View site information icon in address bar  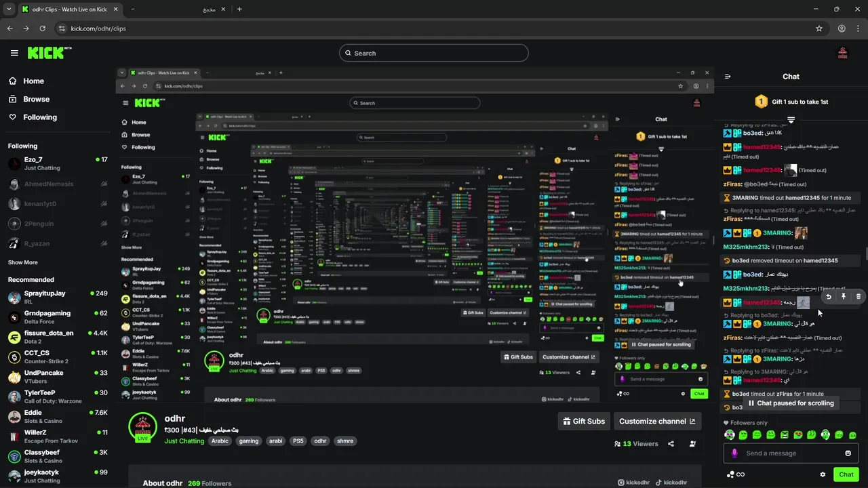tap(62, 28)
